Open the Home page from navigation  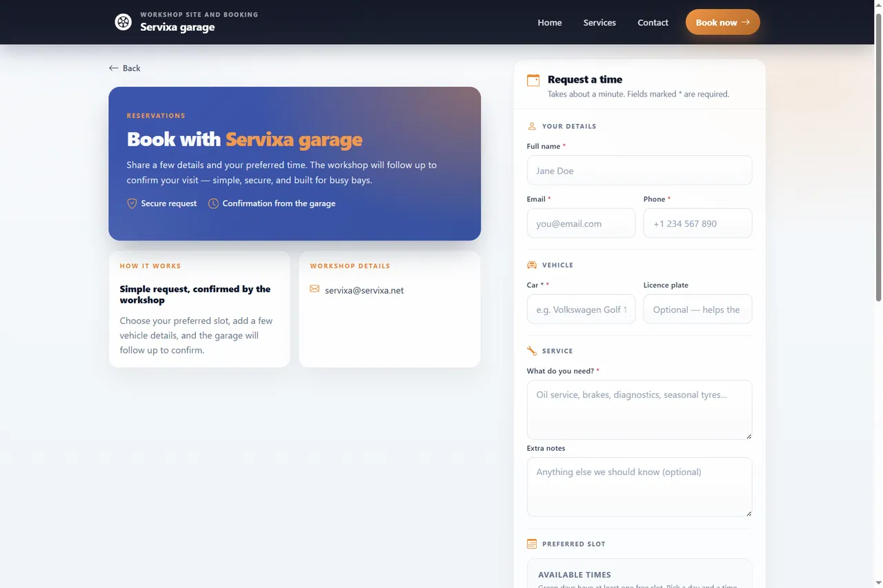coord(550,23)
